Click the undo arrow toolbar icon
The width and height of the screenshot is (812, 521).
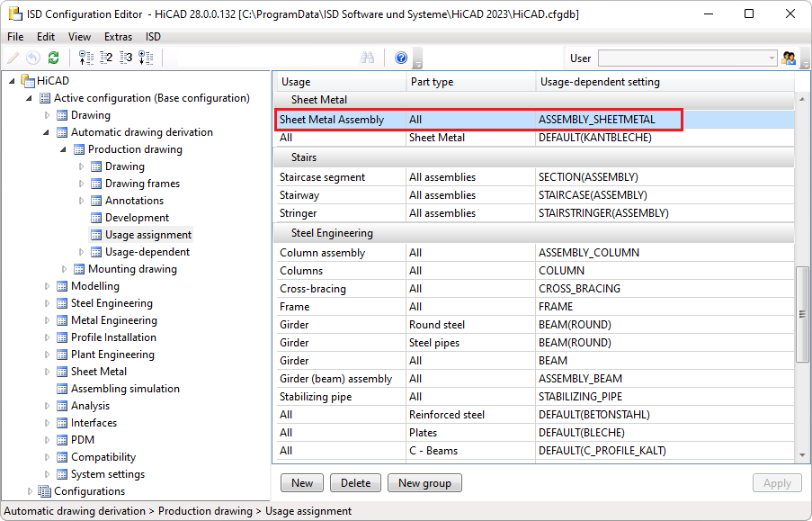coord(33,58)
